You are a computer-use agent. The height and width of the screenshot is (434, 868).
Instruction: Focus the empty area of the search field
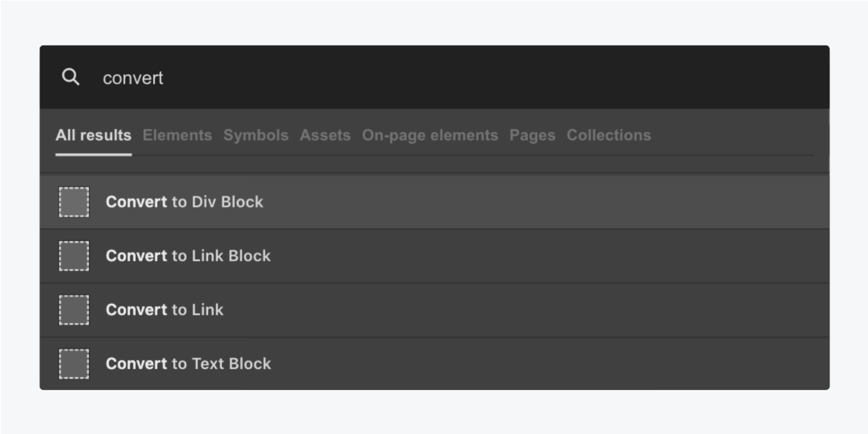(x=492, y=77)
